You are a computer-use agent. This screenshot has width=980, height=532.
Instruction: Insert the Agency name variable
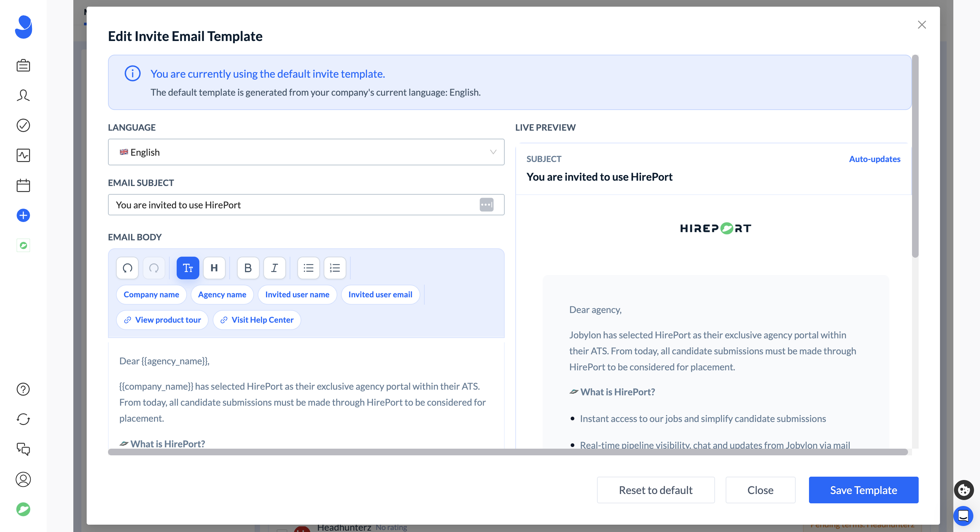[222, 295]
